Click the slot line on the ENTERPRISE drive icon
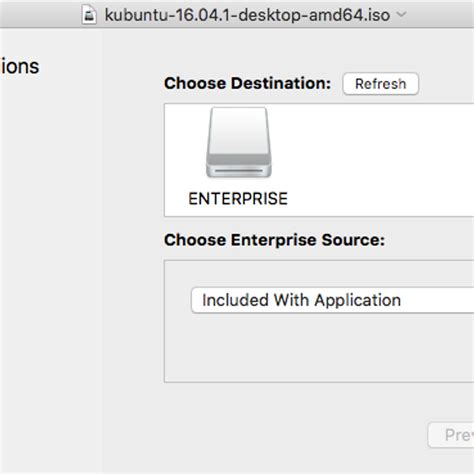474x474 pixels. 239,171
